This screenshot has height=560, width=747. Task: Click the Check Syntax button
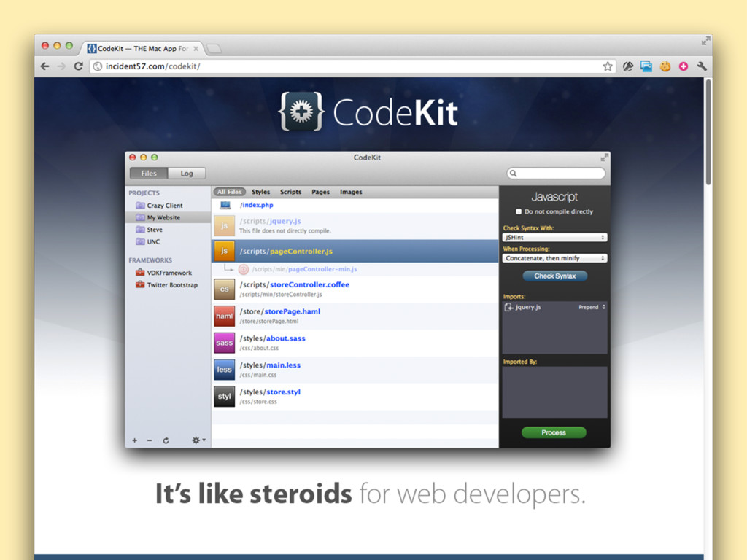point(554,276)
